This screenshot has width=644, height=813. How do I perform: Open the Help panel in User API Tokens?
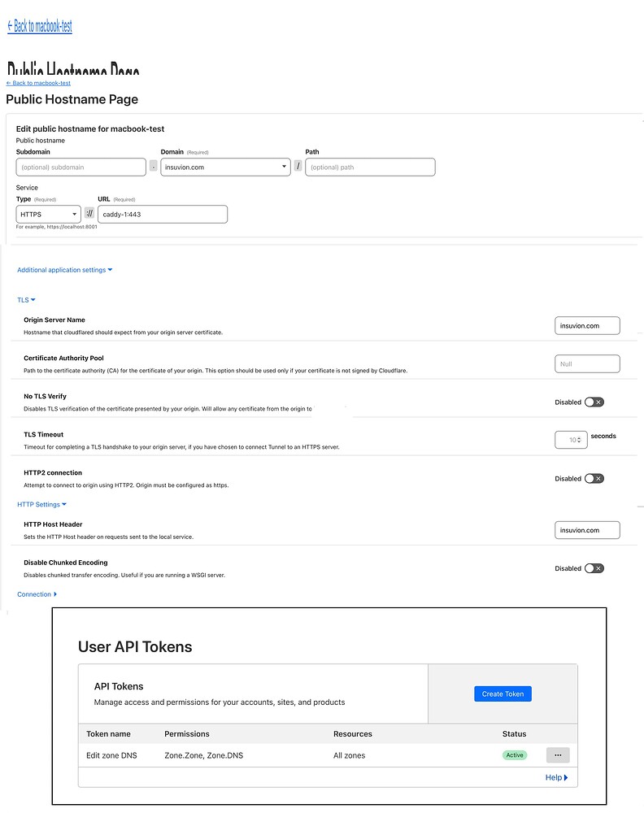(x=555, y=777)
